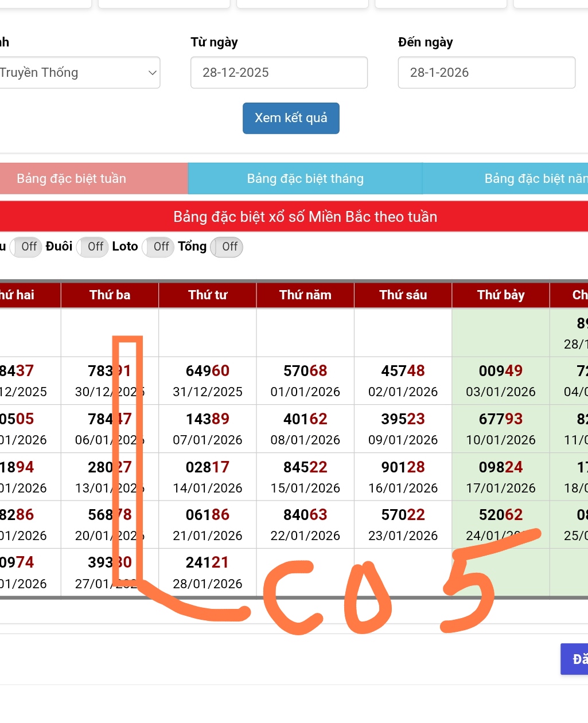Select result 90128 on 16/01/2026
The height and width of the screenshot is (723, 588).
pyautogui.click(x=403, y=467)
